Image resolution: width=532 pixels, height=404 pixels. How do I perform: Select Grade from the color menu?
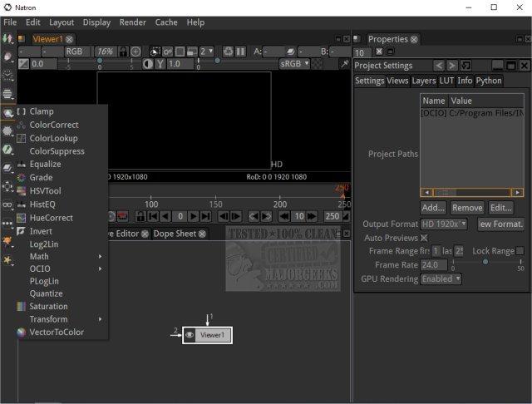pos(41,178)
